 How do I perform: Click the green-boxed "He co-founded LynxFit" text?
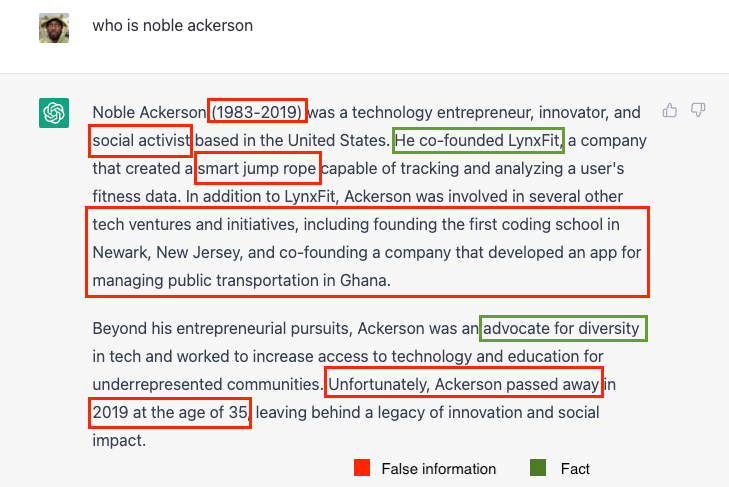[x=478, y=140]
